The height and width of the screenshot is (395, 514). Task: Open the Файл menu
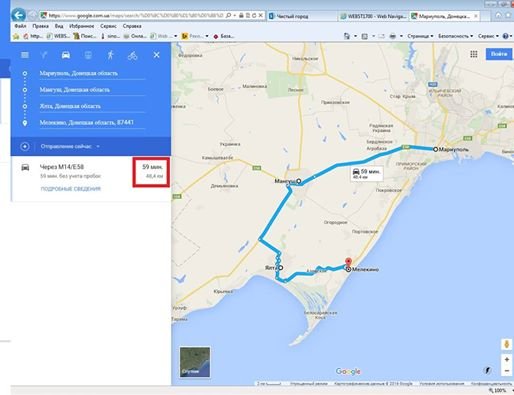coord(20,26)
